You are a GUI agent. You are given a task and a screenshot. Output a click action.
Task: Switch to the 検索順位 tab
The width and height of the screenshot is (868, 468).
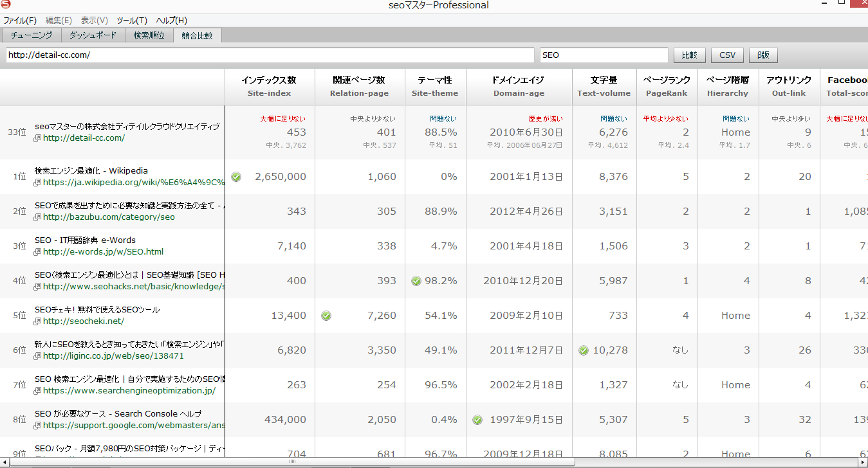click(x=149, y=35)
